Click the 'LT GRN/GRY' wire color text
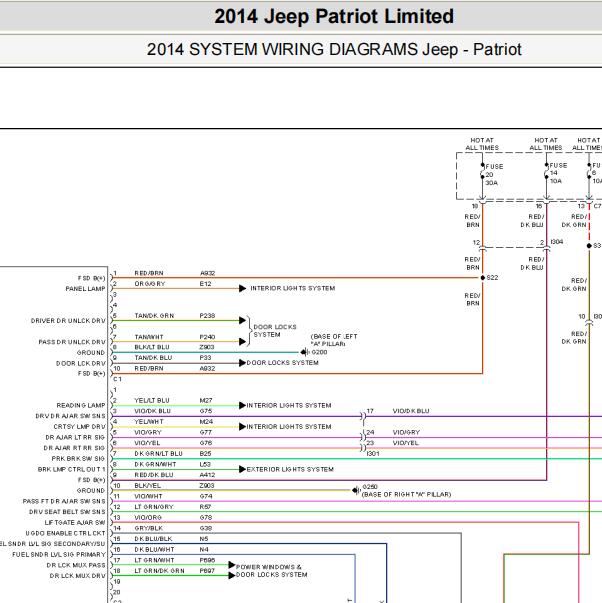The height and width of the screenshot is (603, 602). pos(154,507)
